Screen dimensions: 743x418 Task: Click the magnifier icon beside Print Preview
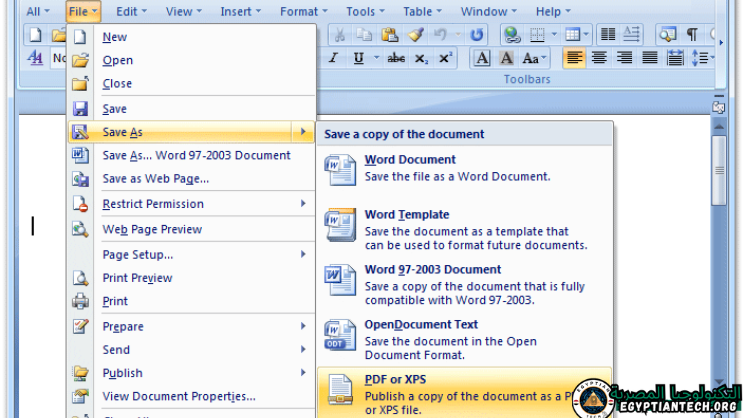80,278
